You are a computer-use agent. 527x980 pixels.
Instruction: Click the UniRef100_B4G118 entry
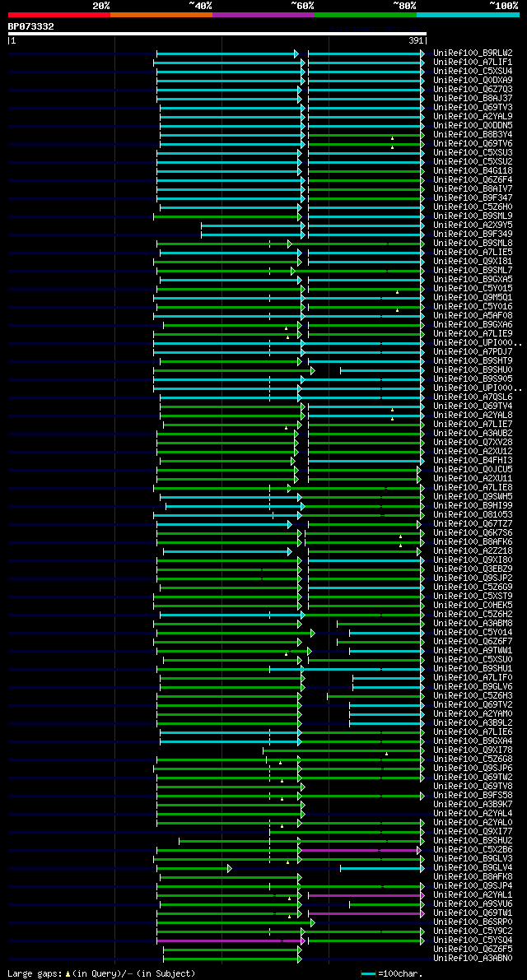pos(473,171)
